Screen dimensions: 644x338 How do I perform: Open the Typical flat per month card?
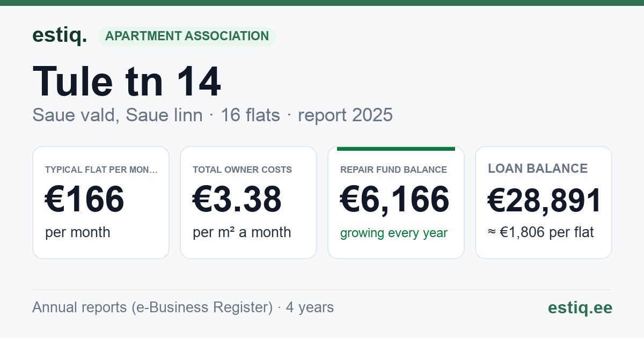pyautogui.click(x=101, y=202)
